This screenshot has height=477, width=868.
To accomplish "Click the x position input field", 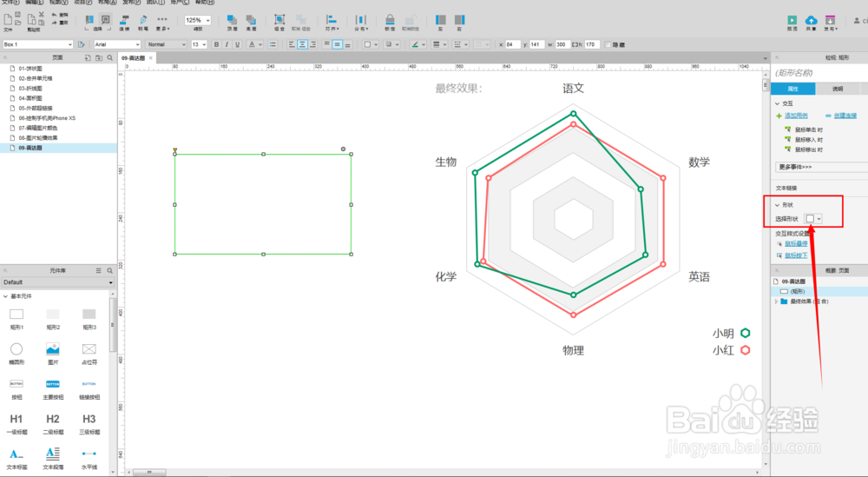I will coord(513,44).
